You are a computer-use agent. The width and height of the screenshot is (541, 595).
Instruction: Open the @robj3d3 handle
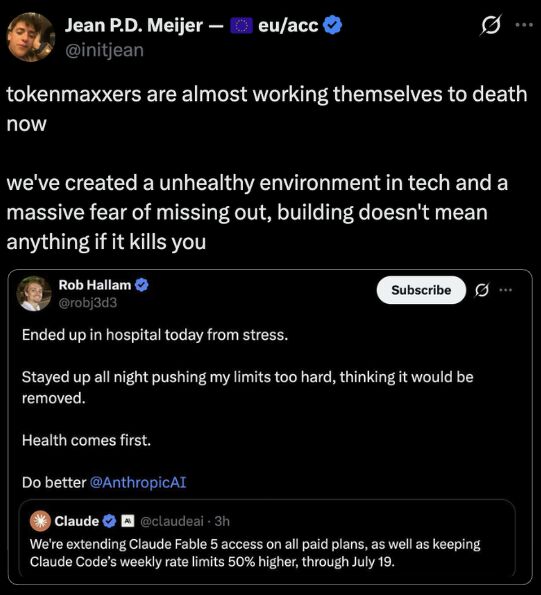pos(88,303)
